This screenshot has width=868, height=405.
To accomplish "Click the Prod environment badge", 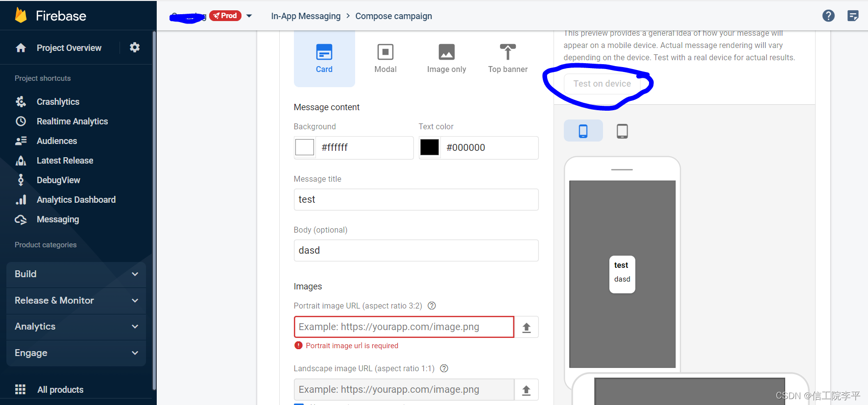I will [225, 16].
